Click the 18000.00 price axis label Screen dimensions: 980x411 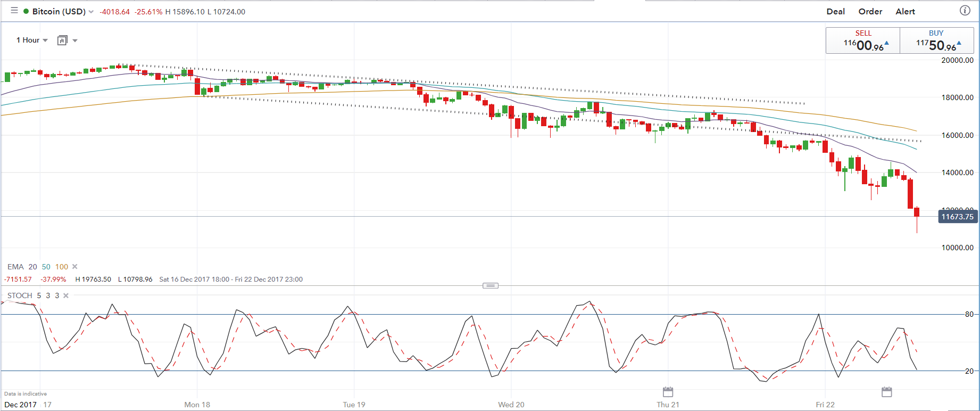958,97
